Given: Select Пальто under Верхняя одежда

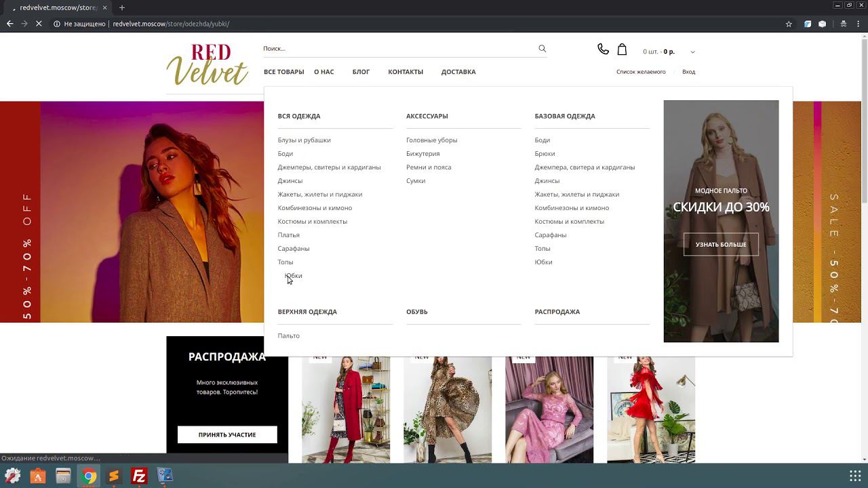Looking at the screenshot, I should [x=288, y=335].
